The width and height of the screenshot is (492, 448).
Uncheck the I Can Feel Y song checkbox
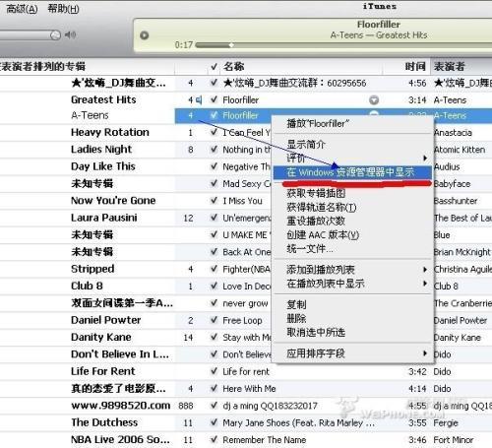(214, 132)
